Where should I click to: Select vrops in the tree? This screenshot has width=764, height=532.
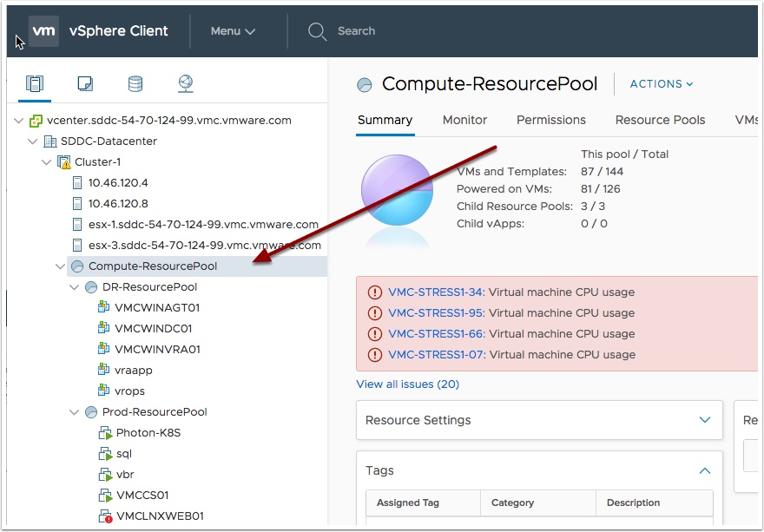click(129, 391)
